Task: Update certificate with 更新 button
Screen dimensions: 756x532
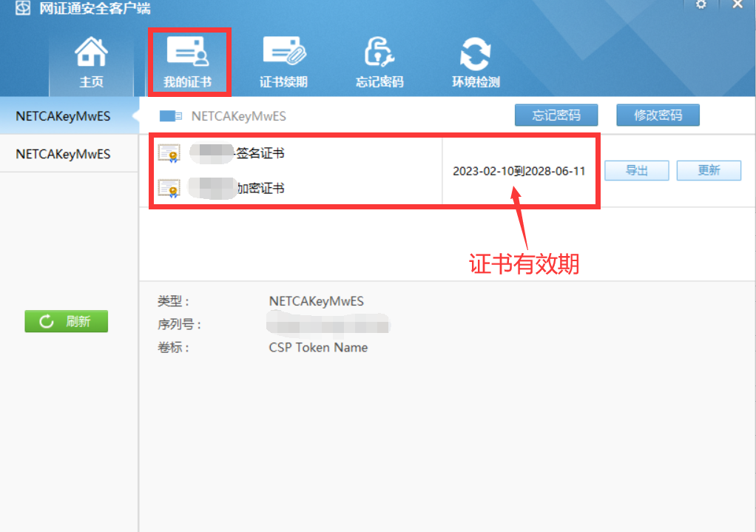Action: (x=709, y=170)
